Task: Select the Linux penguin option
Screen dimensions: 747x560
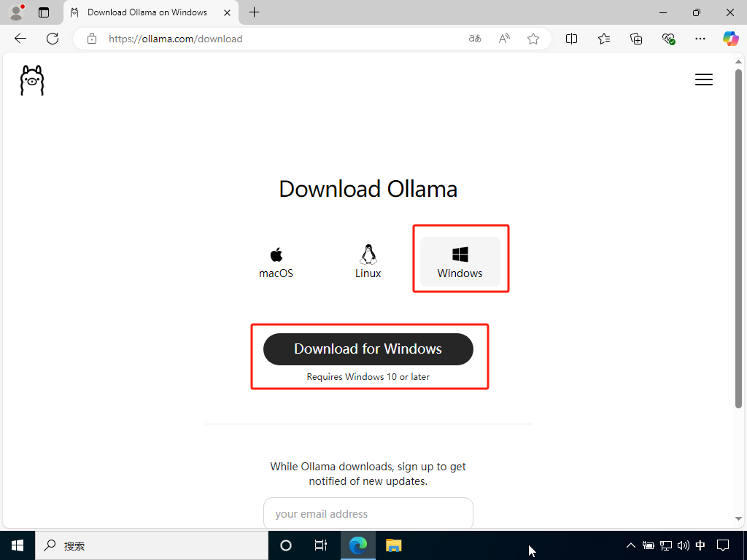Action: [x=368, y=262]
